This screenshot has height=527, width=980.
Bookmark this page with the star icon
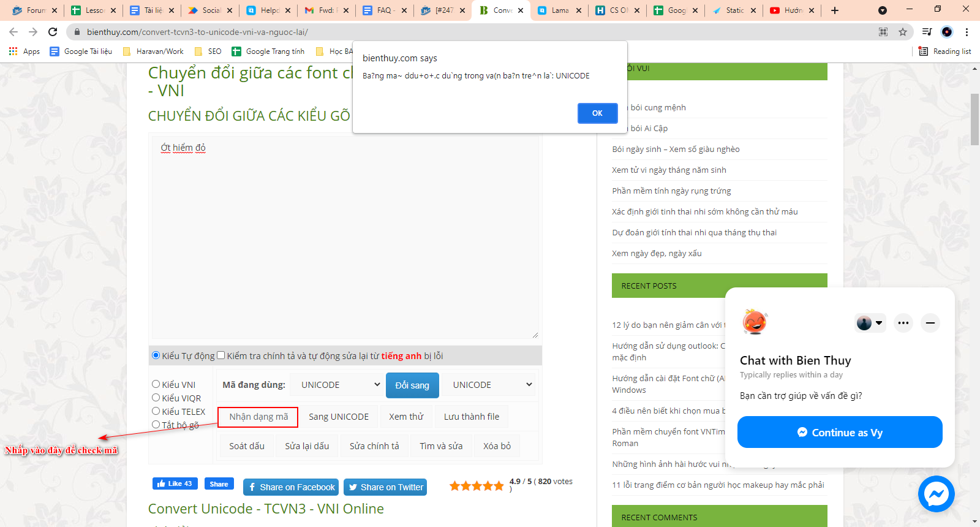(x=903, y=32)
